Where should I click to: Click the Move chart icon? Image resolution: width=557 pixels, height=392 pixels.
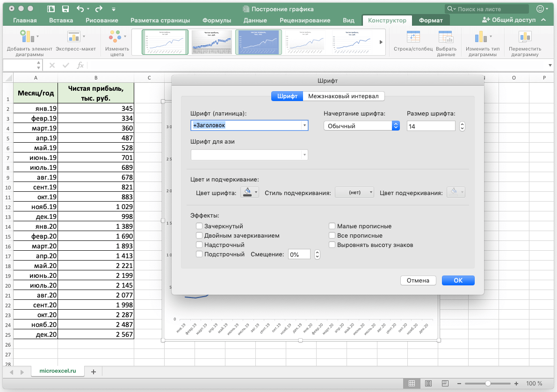click(x=525, y=36)
